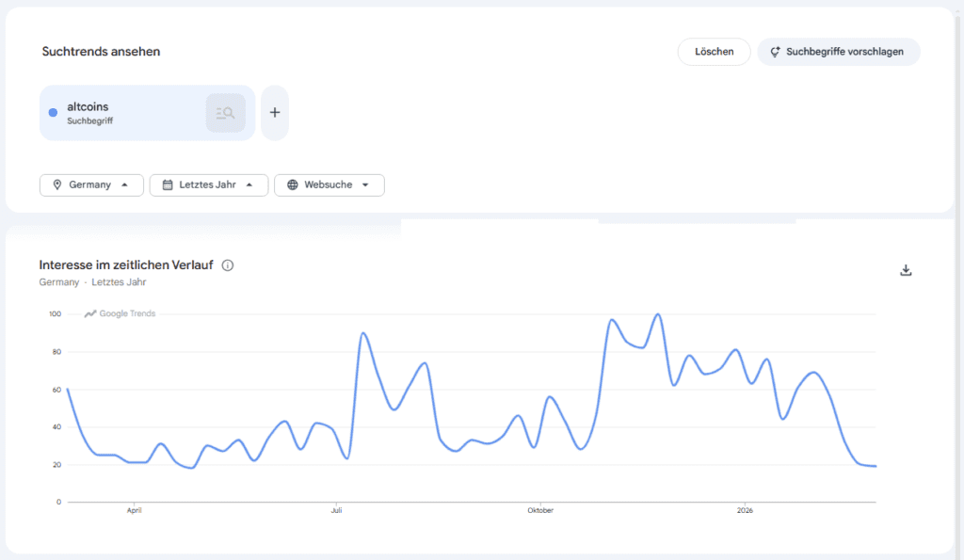Add a comparison term with plus button
The width and height of the screenshot is (964, 560).
tap(275, 113)
